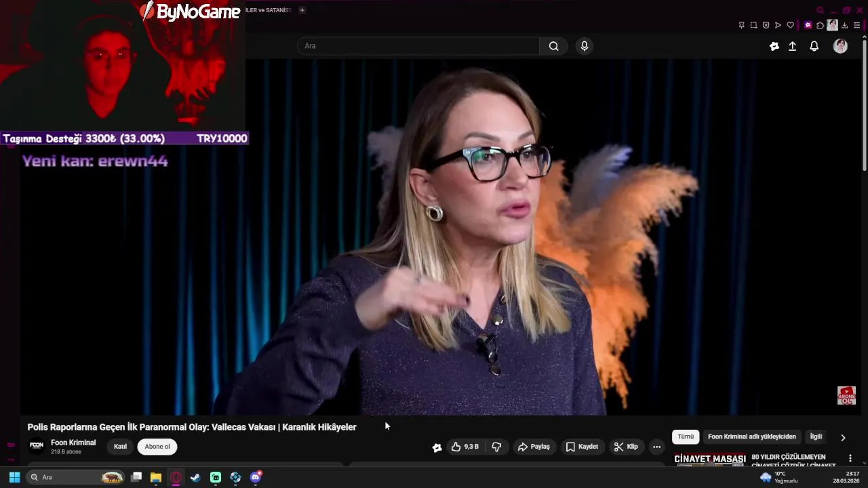Like the video with thumbs up
Viewport: 868px width, 488px height.
coord(465,447)
